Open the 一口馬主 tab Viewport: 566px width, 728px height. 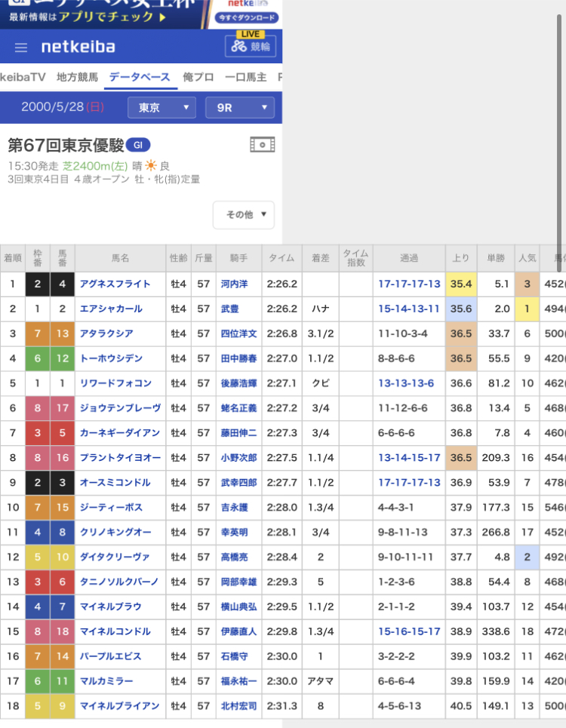click(246, 77)
